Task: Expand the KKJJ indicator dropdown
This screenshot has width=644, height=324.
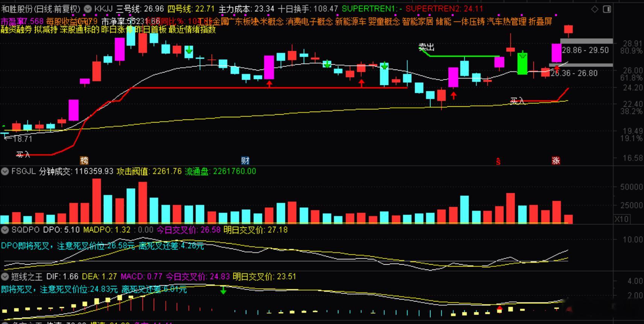Action: (87, 9)
